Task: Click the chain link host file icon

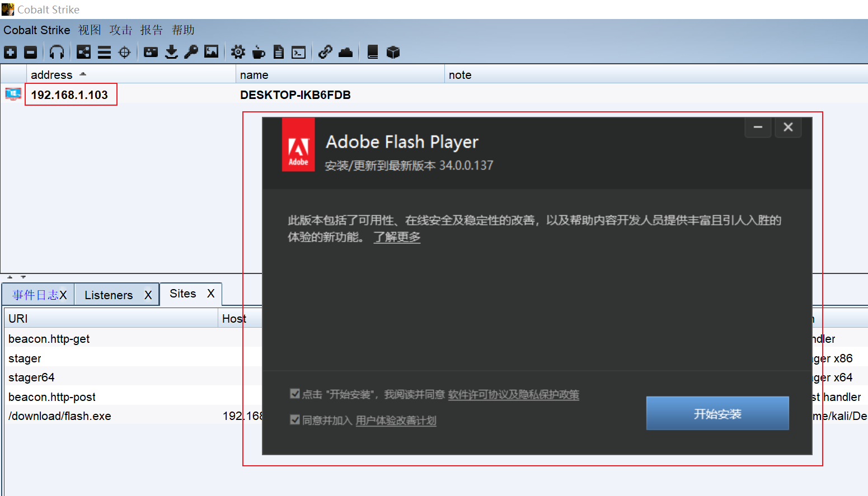Action: coord(325,53)
